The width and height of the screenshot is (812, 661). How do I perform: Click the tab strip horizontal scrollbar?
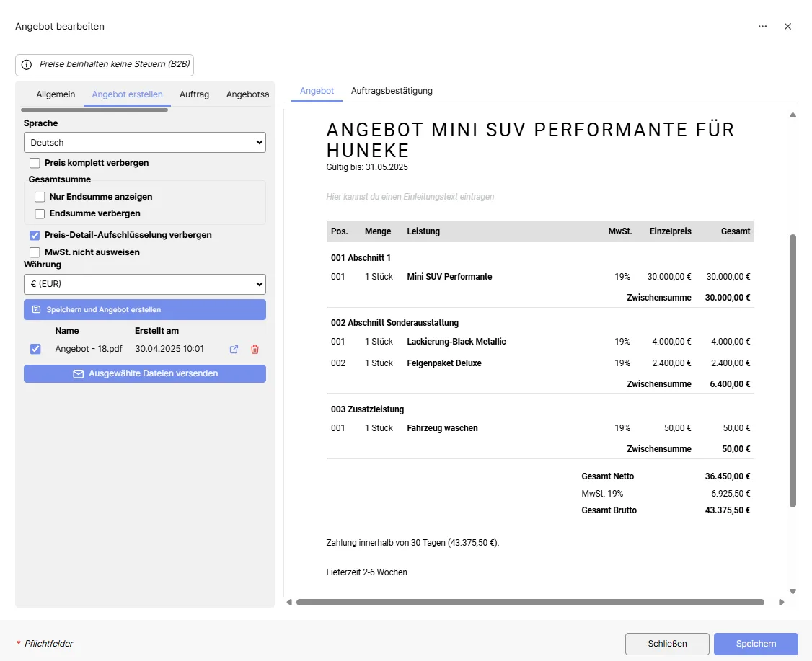tap(94, 110)
